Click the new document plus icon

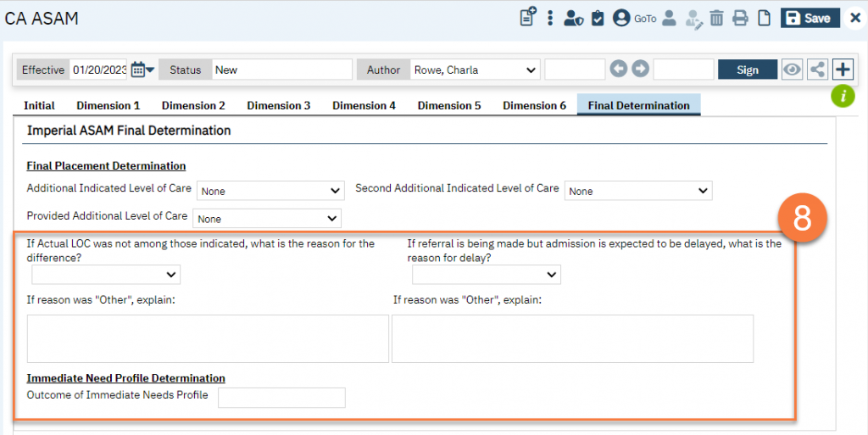tap(528, 18)
